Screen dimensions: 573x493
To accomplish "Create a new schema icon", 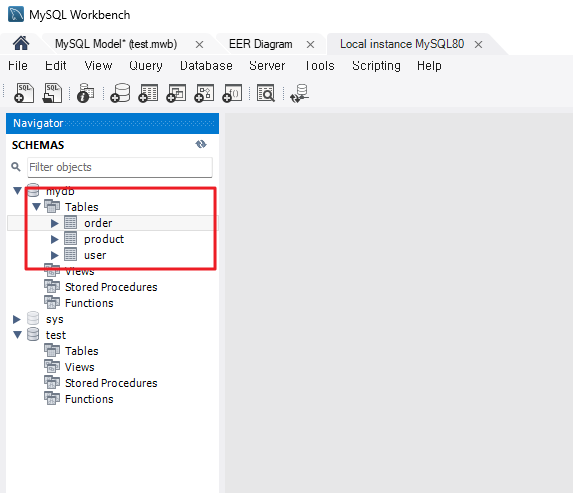I will pyautogui.click(x=120, y=93).
